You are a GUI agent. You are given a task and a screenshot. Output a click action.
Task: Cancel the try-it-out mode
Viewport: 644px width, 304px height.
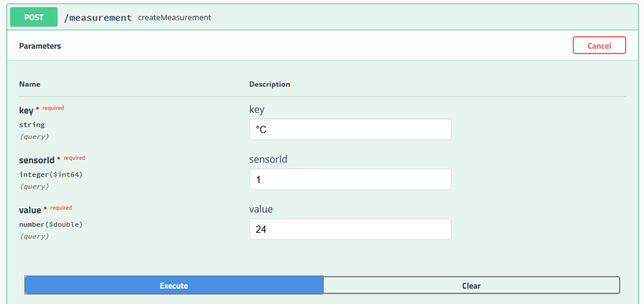599,46
